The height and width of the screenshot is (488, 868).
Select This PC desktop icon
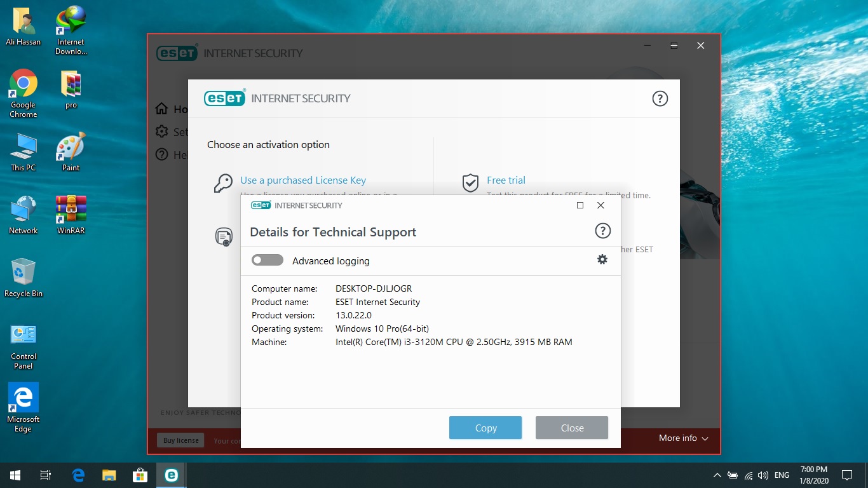24,152
